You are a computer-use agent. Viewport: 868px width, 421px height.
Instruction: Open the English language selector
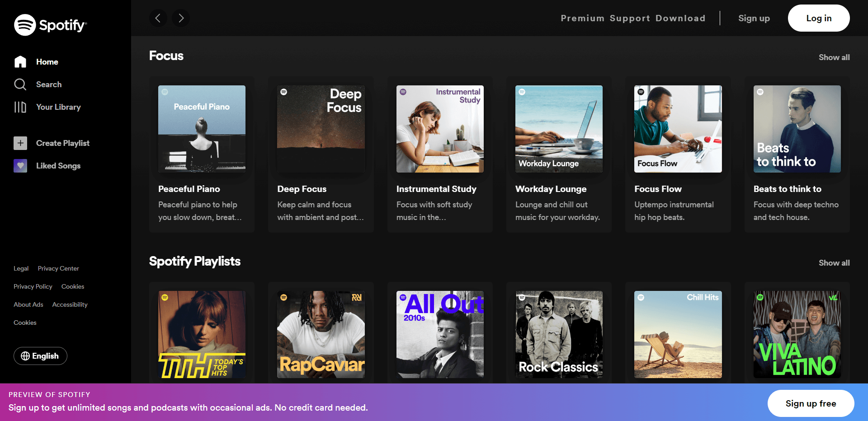40,356
